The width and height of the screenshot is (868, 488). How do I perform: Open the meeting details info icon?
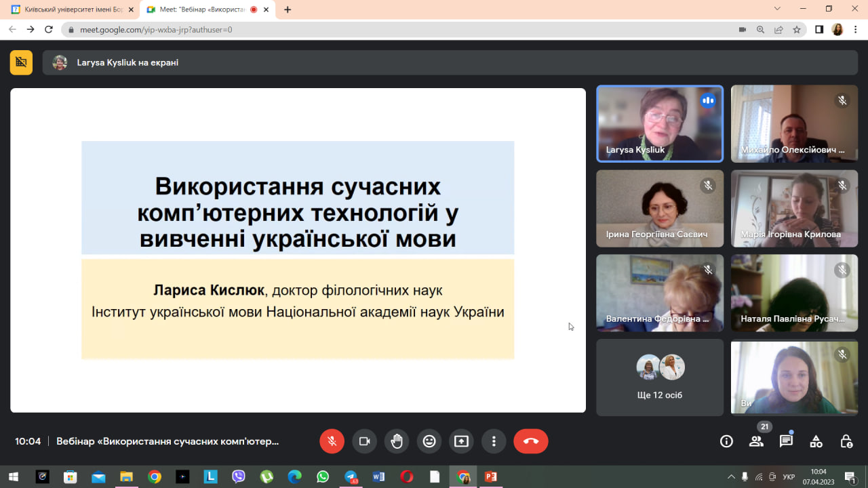tap(726, 441)
